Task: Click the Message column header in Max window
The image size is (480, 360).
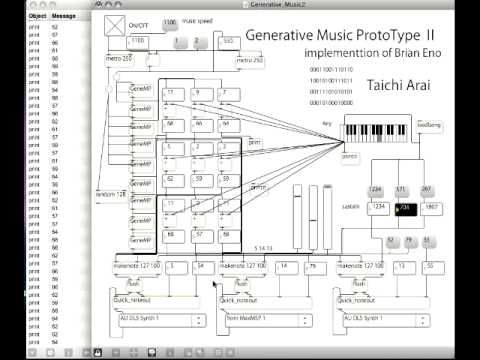Action: [64, 16]
